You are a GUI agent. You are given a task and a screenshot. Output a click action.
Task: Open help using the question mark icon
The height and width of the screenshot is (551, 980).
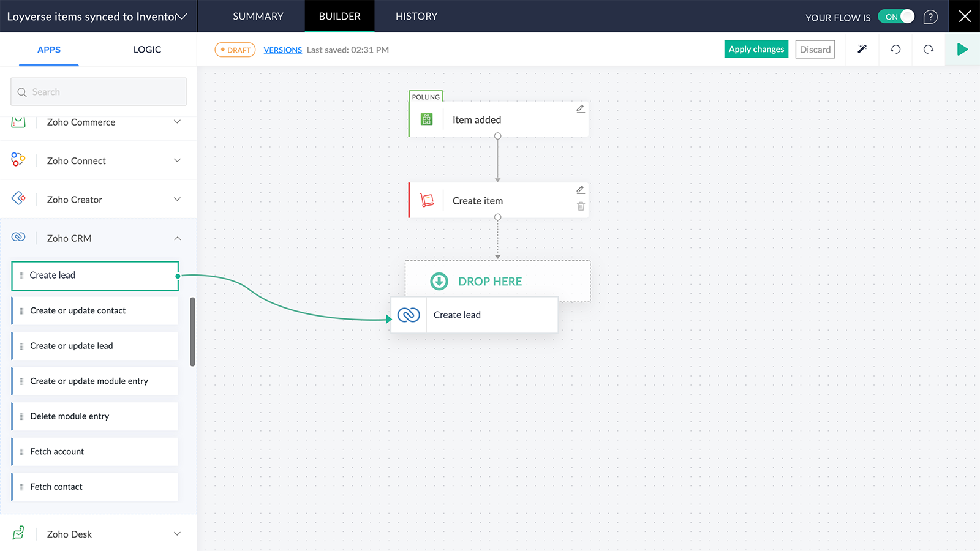[930, 17]
